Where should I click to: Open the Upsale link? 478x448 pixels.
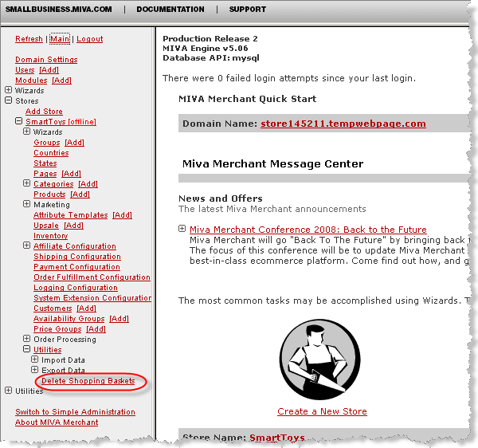point(46,226)
